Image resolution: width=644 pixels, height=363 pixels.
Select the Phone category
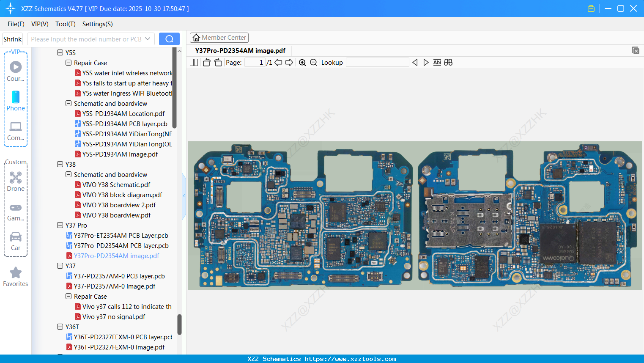tap(16, 101)
